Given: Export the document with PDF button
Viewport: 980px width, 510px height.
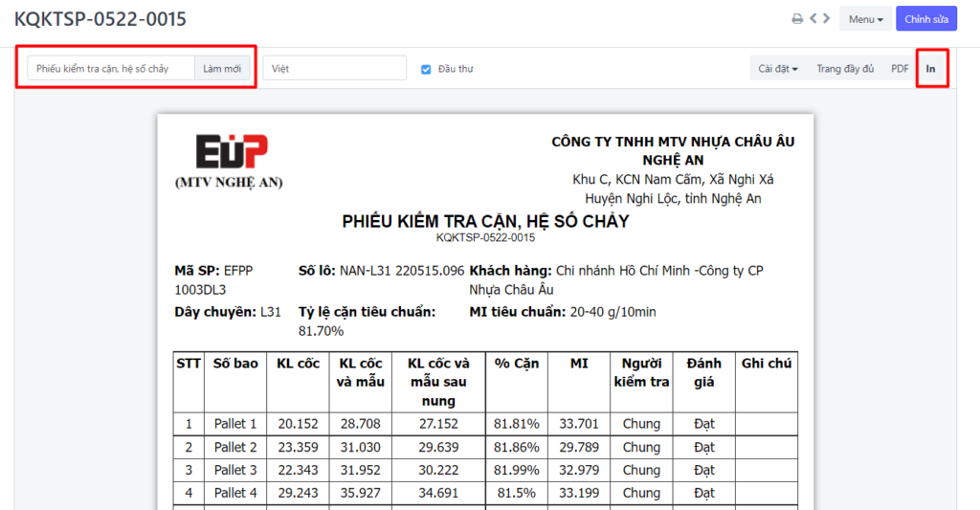Looking at the screenshot, I should 900,69.
